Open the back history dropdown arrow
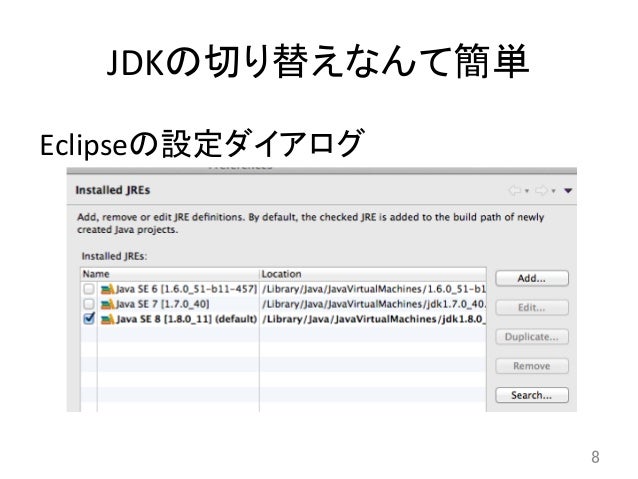The height and width of the screenshot is (479, 638). click(527, 191)
